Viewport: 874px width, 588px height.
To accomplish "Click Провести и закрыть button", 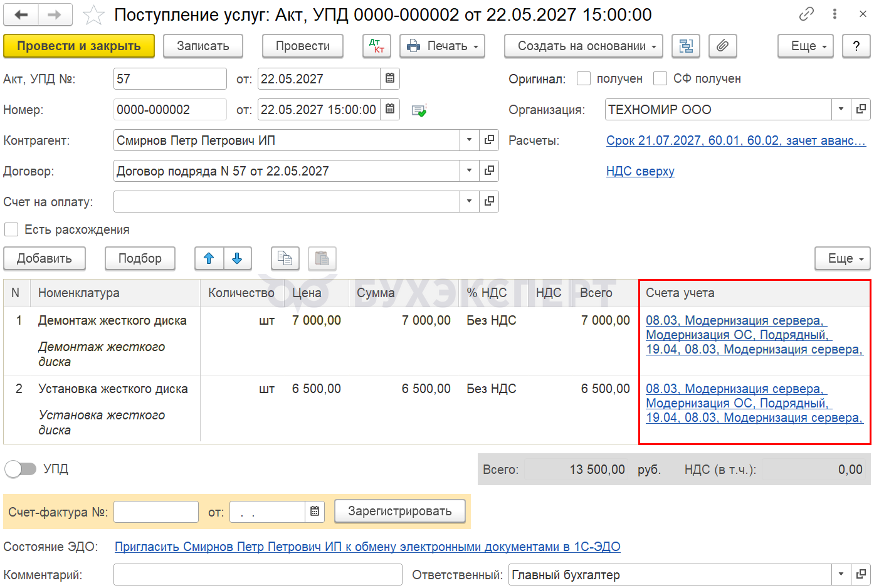I will coord(79,46).
